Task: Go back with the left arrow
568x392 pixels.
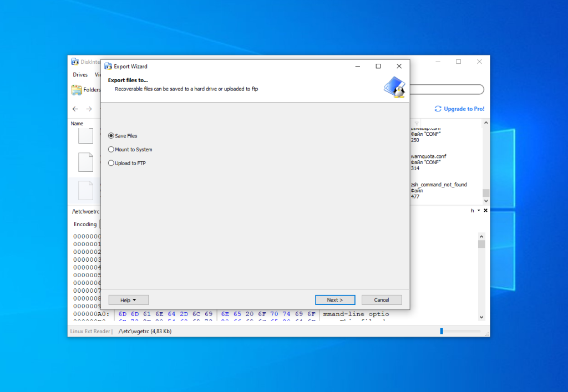Action: click(75, 109)
